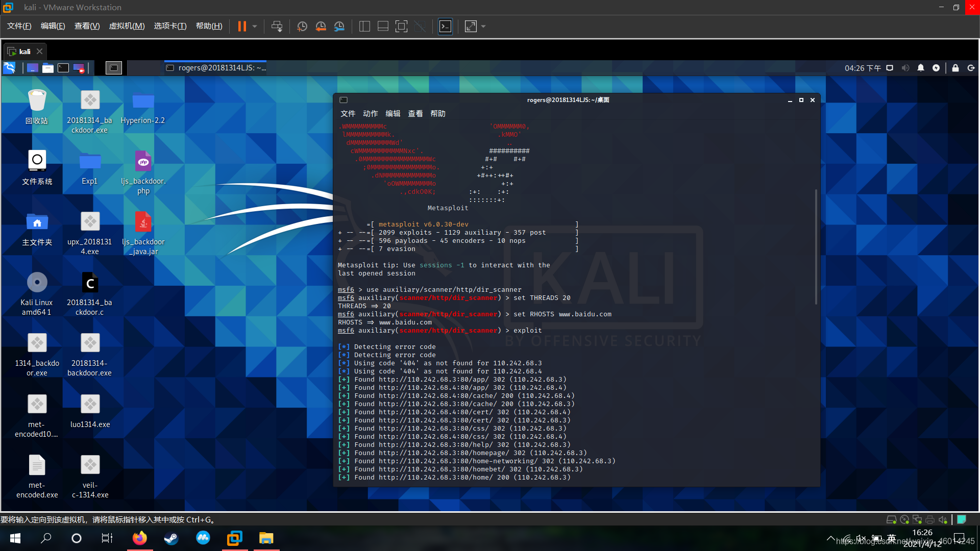The width and height of the screenshot is (980, 551).
Task: Click the terminal window vertical scrollbar
Action: point(816,247)
